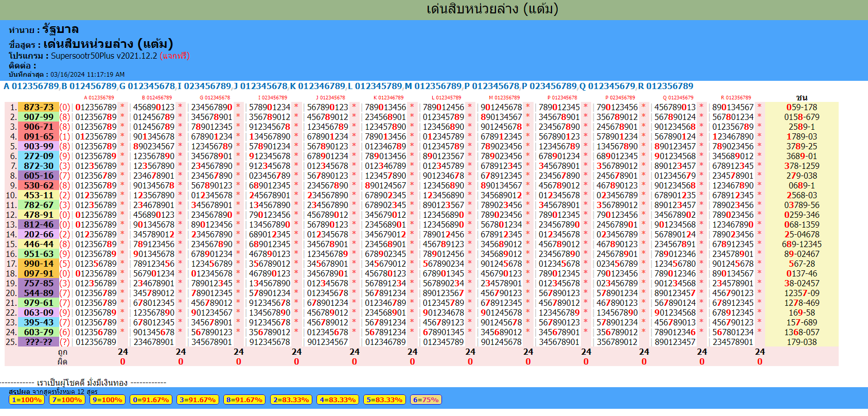Click the program name Supersootr50Plus v2021.12.2
This screenshot has width=868, height=416.
pyautogui.click(x=104, y=56)
